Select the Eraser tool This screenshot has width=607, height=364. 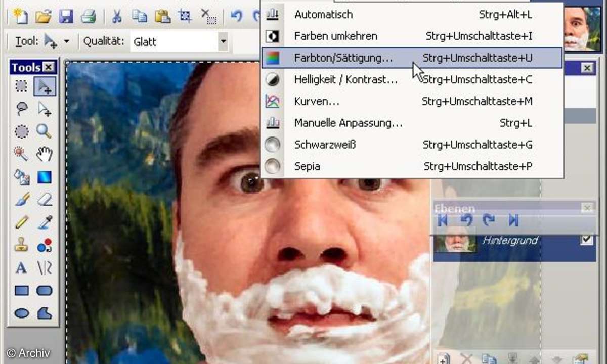point(45,200)
